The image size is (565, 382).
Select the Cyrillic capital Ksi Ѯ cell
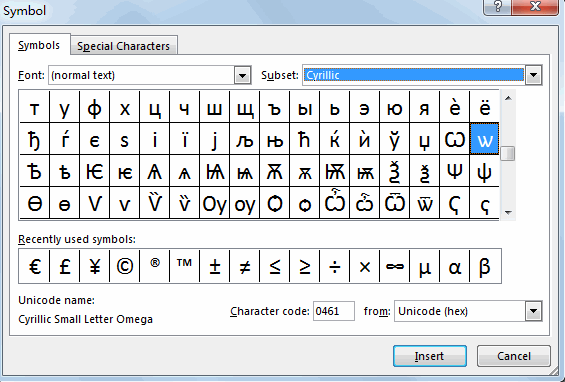(x=395, y=171)
